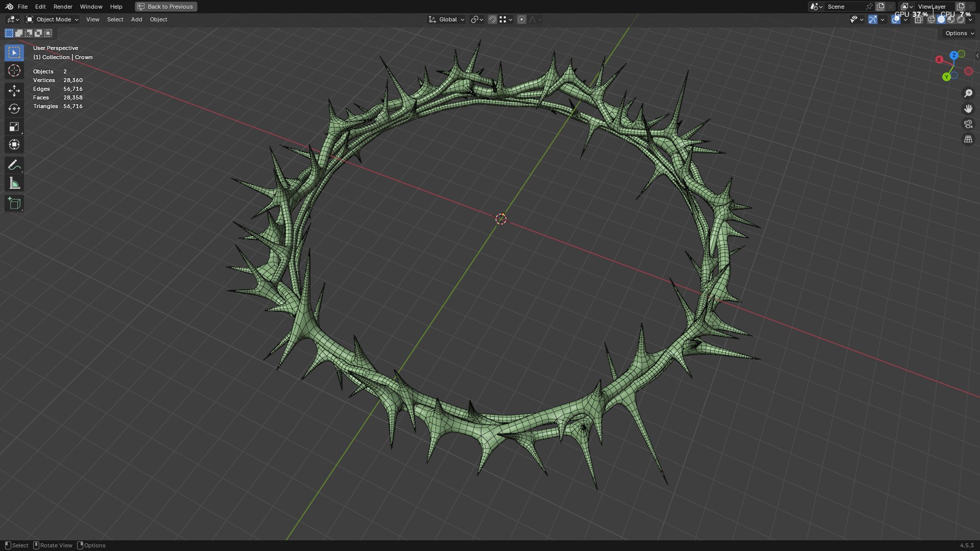This screenshot has height=551, width=980.
Task: Open the Object Mode dropdown
Action: pyautogui.click(x=53, y=19)
